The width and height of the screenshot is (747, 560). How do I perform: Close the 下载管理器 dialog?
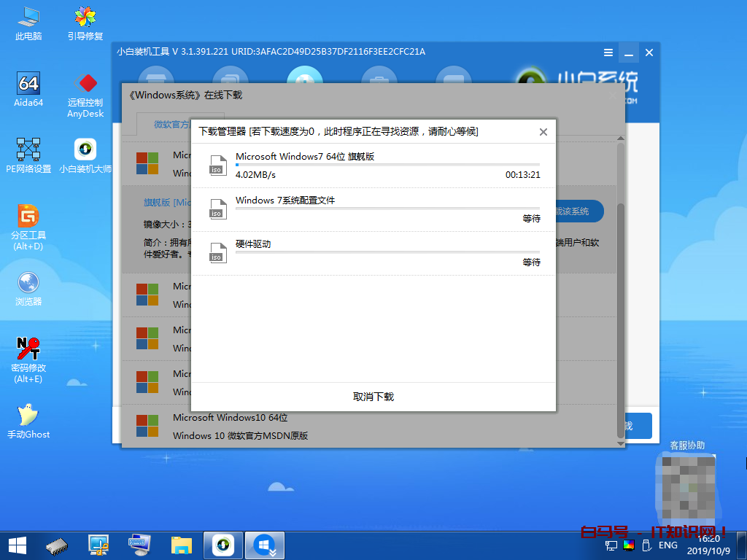coord(543,132)
